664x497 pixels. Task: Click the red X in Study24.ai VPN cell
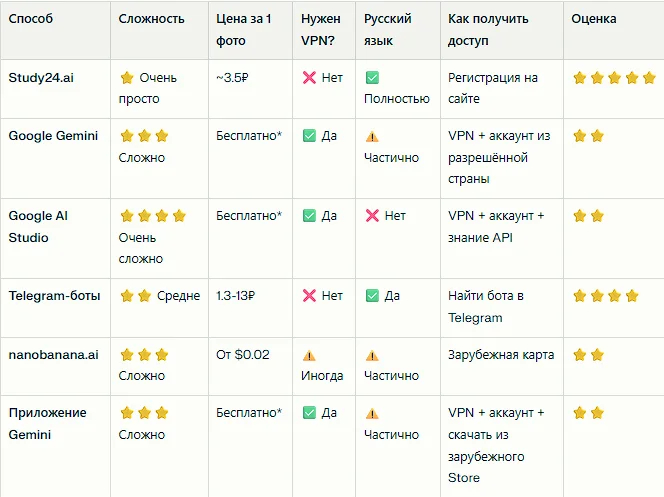309,77
